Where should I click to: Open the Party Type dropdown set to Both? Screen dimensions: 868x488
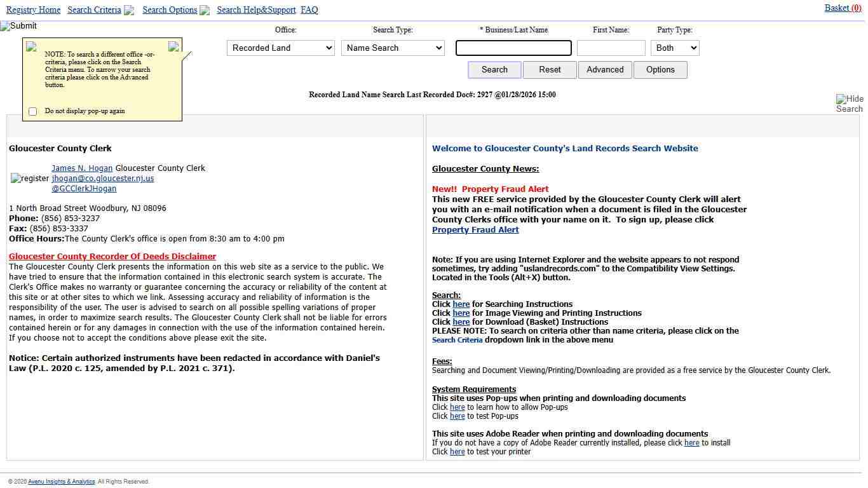pos(674,48)
